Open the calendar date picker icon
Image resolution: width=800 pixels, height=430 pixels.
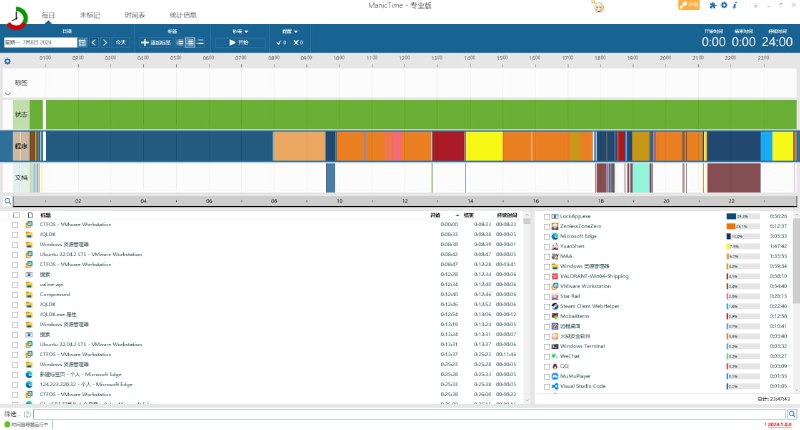82,42
